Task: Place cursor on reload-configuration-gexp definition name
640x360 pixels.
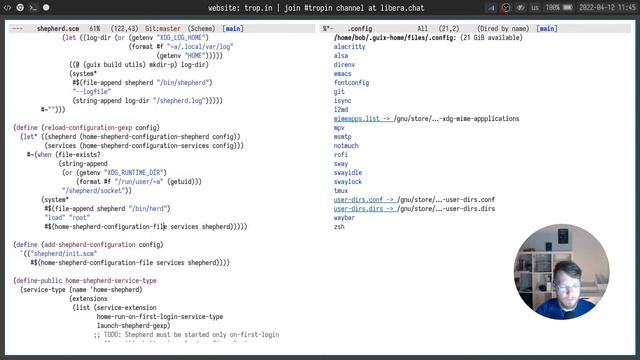Action: (x=88, y=127)
